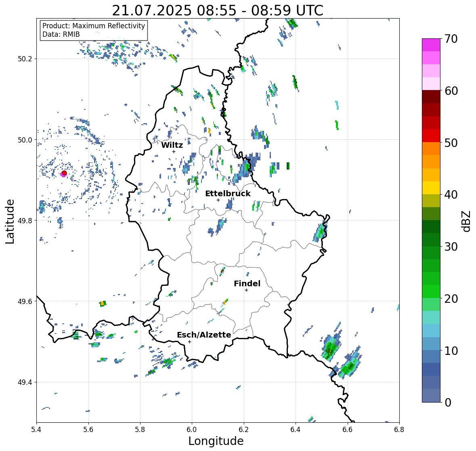
Task: Click the green echo cell near longitude 6.6
Action: tap(350, 365)
